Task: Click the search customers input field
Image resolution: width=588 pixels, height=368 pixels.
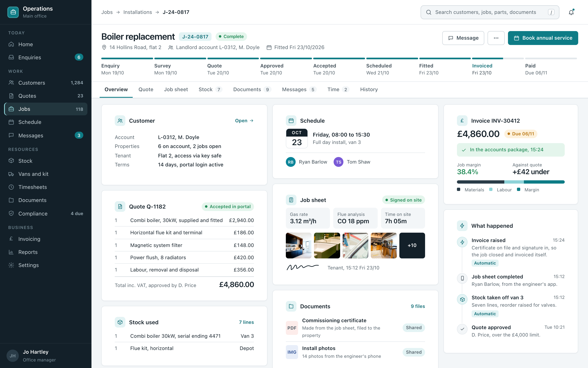Action: click(490, 12)
